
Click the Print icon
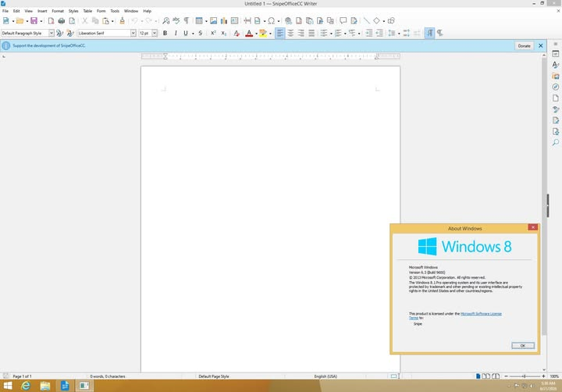[62, 21]
